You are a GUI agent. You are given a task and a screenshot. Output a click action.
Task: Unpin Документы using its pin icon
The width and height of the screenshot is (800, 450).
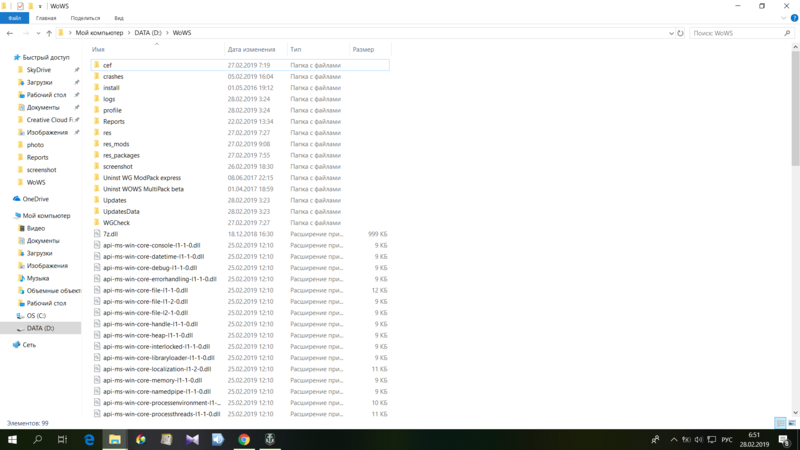[77, 108]
